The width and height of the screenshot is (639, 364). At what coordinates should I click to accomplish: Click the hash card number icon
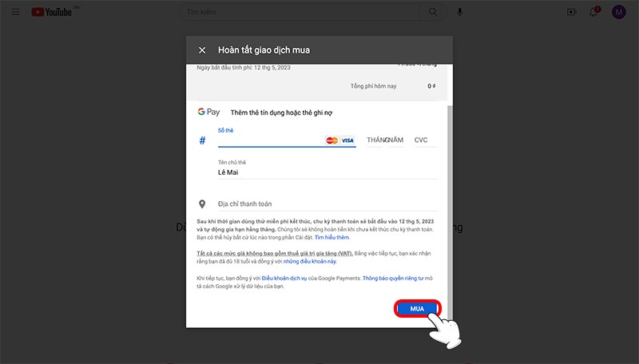point(202,140)
